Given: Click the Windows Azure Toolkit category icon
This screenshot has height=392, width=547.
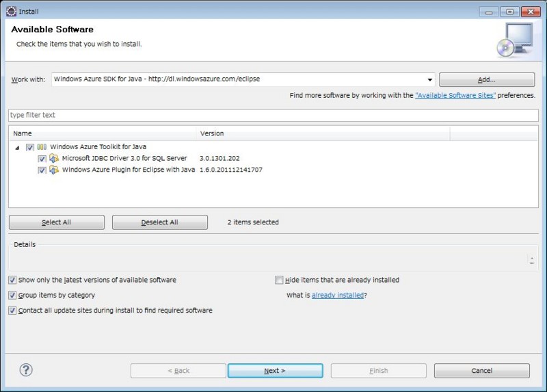Looking at the screenshot, I should (42, 147).
